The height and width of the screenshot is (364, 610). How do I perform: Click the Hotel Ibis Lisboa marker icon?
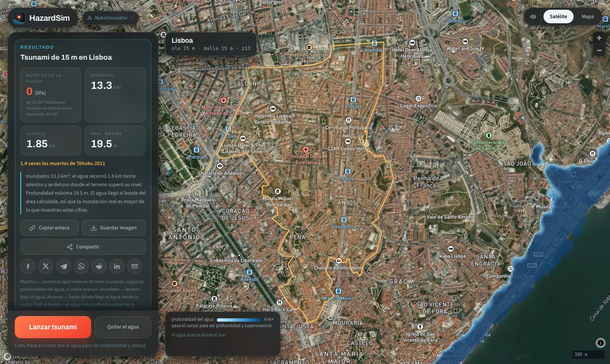tap(273, 109)
